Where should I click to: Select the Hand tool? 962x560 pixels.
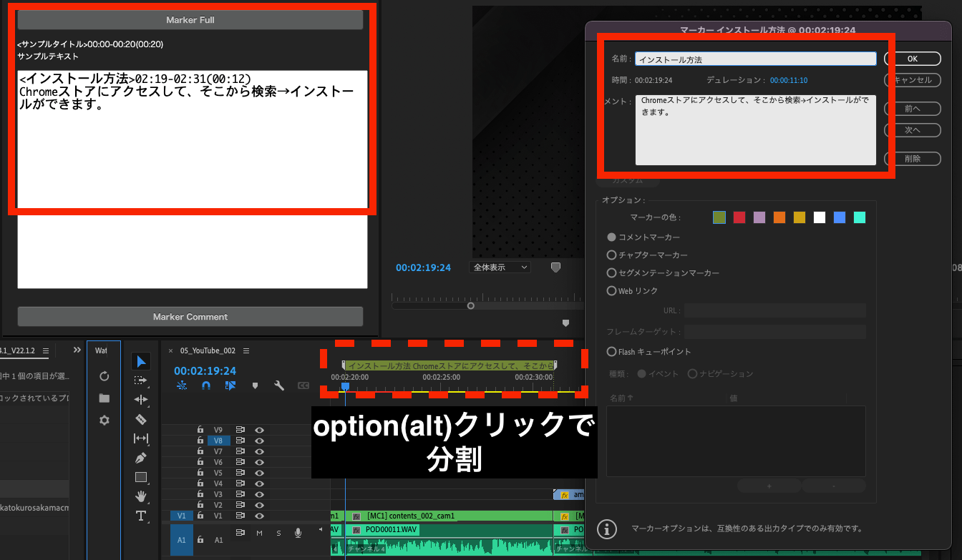pos(141,496)
